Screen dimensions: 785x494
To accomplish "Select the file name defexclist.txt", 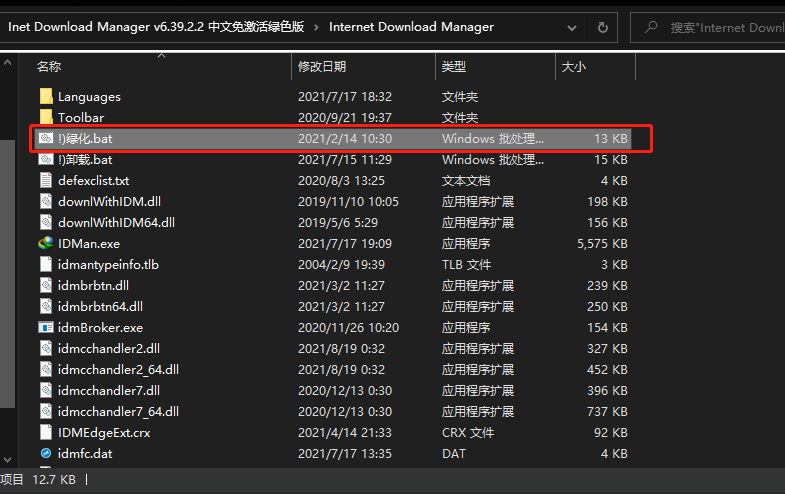I will tap(94, 181).
